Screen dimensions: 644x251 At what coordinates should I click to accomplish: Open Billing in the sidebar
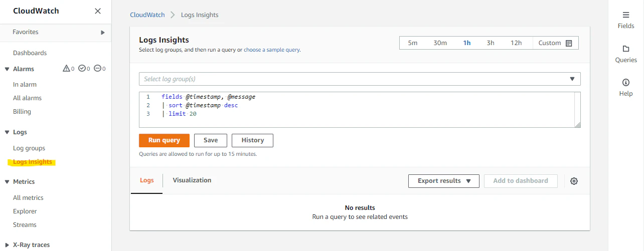[22, 112]
